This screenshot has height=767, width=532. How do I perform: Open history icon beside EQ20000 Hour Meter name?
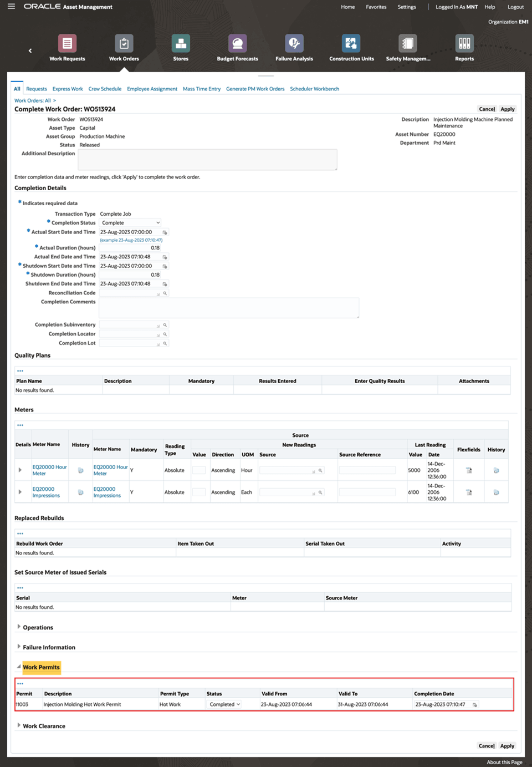[80, 470]
